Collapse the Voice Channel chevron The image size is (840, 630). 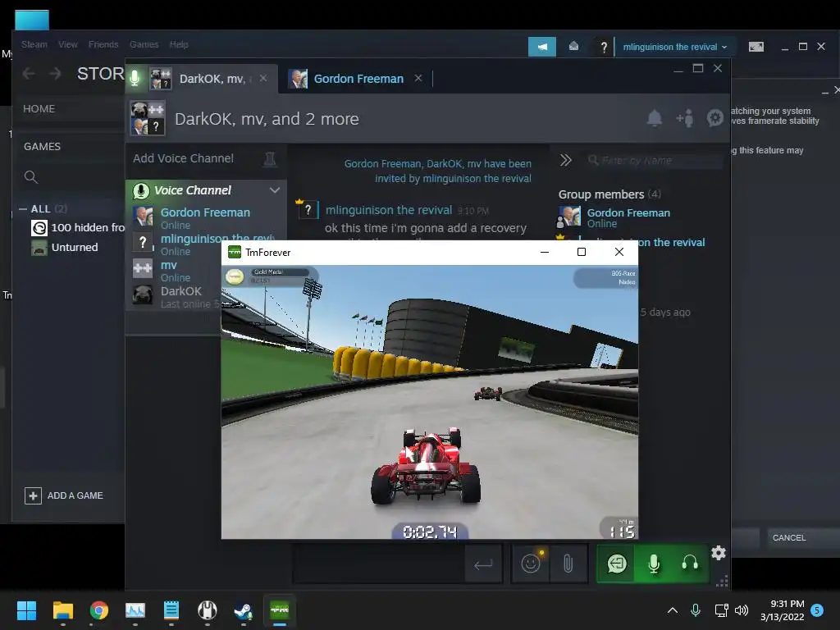tap(275, 190)
